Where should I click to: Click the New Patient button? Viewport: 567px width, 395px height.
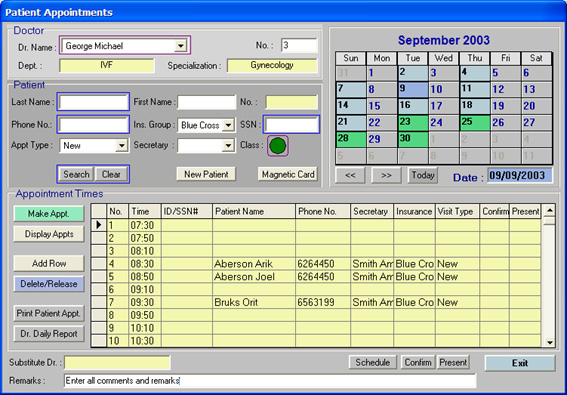[206, 174]
